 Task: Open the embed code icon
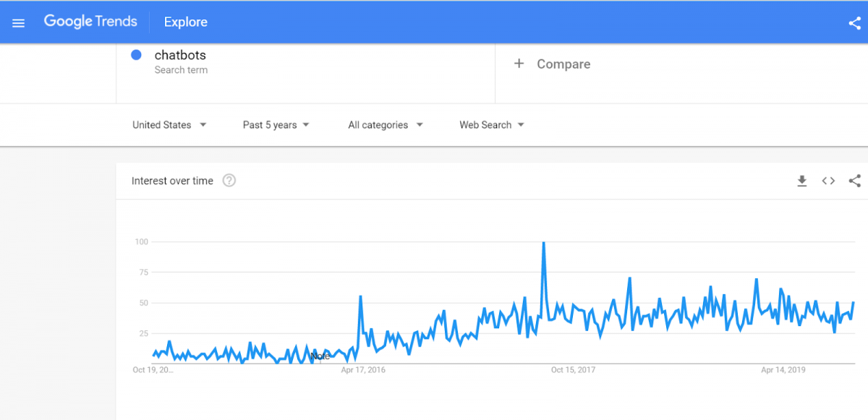pyautogui.click(x=828, y=181)
